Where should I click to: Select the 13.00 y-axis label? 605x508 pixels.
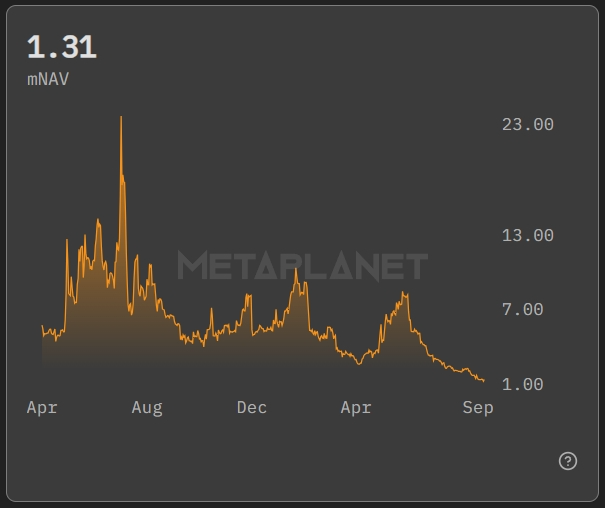click(x=527, y=235)
